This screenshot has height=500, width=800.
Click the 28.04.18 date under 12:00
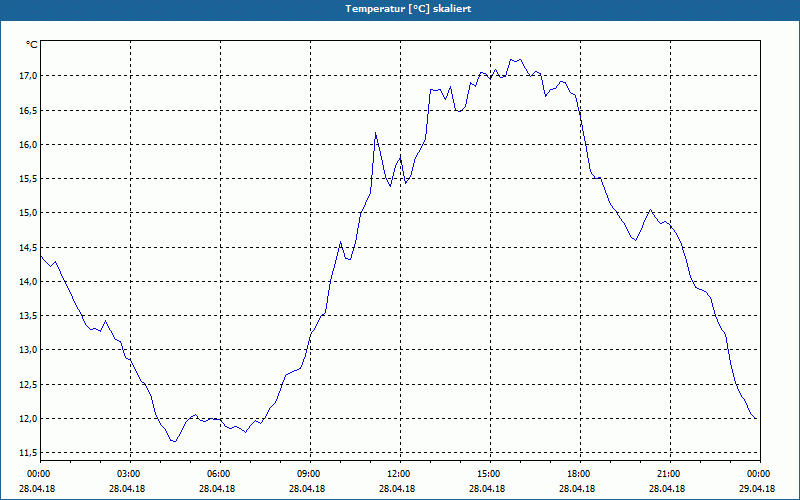pos(397,489)
